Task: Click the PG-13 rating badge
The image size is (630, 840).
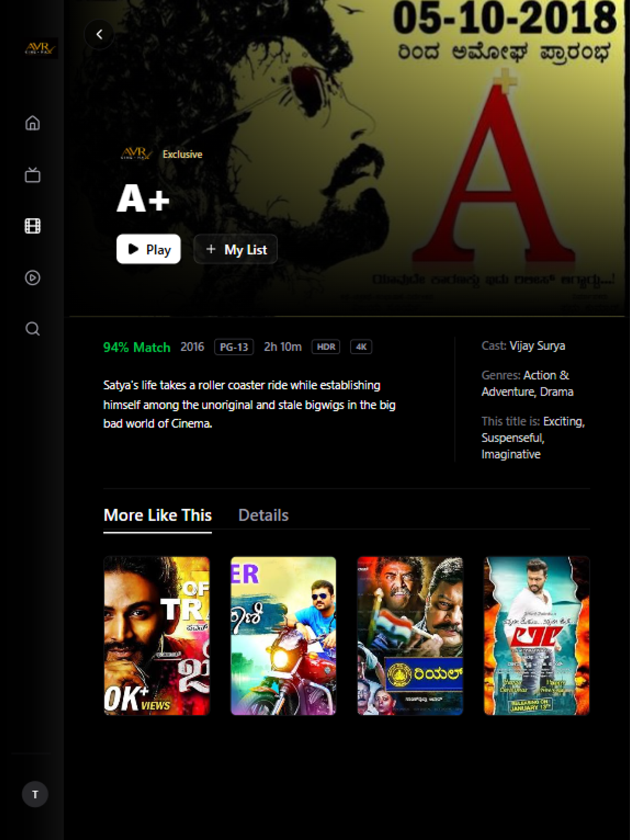Action: 234,347
